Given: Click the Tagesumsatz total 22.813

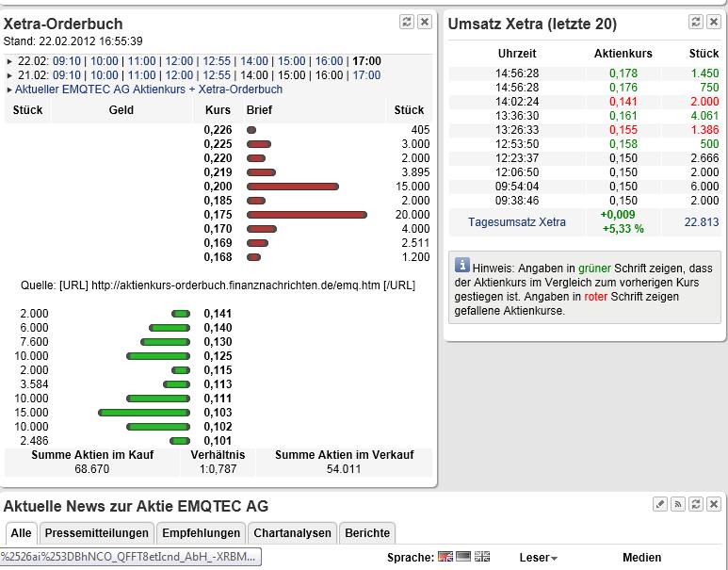Looking at the screenshot, I should pos(702,222).
